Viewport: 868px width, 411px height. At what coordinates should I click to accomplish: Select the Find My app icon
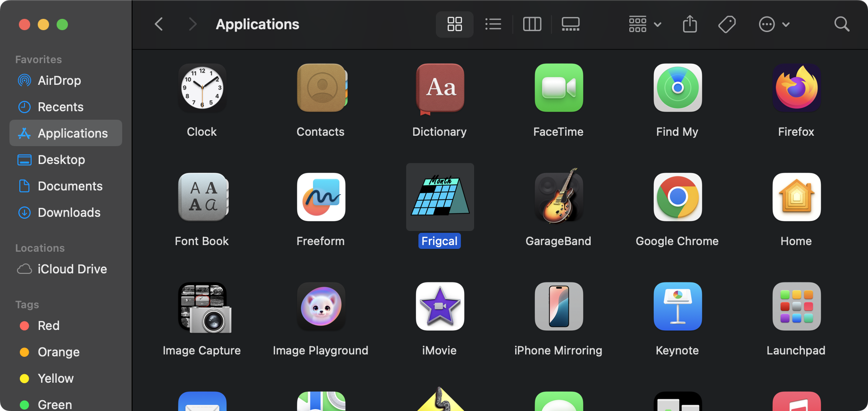point(678,88)
